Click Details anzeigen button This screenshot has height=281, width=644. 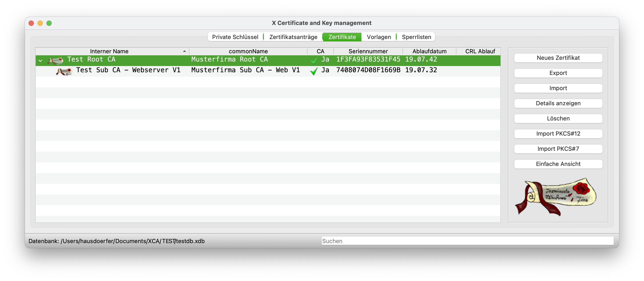(558, 103)
